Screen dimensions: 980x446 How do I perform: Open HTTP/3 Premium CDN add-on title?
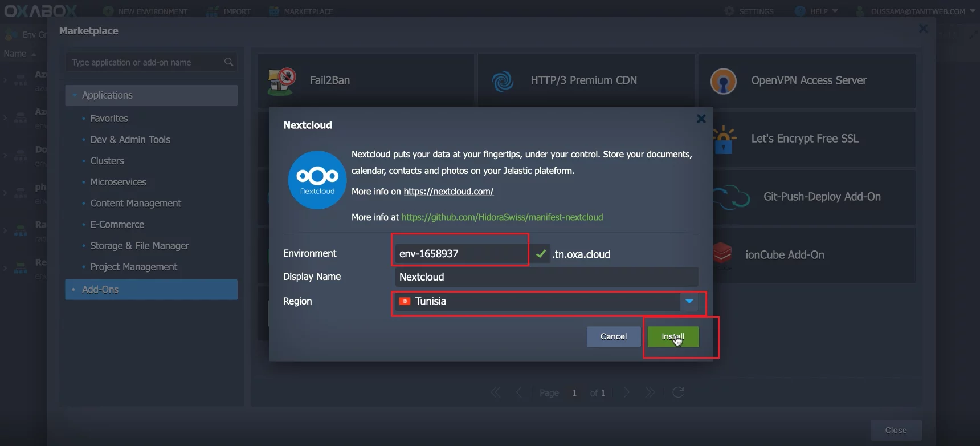(x=584, y=80)
